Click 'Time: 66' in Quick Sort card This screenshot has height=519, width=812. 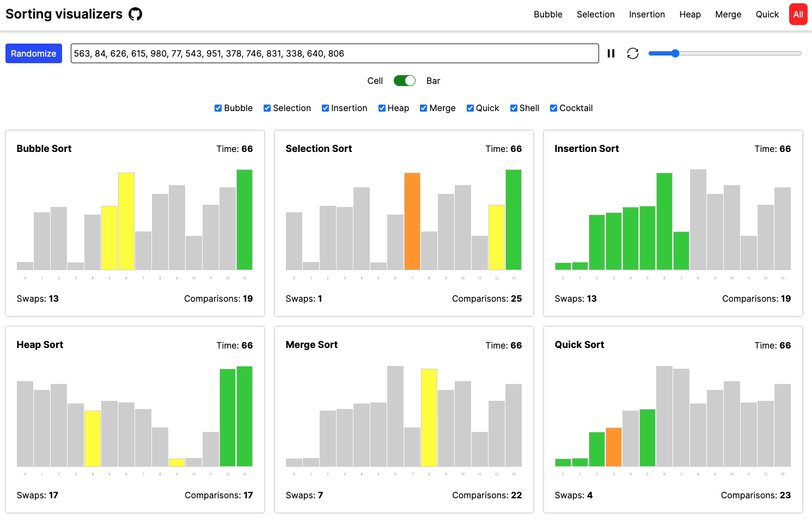773,345
